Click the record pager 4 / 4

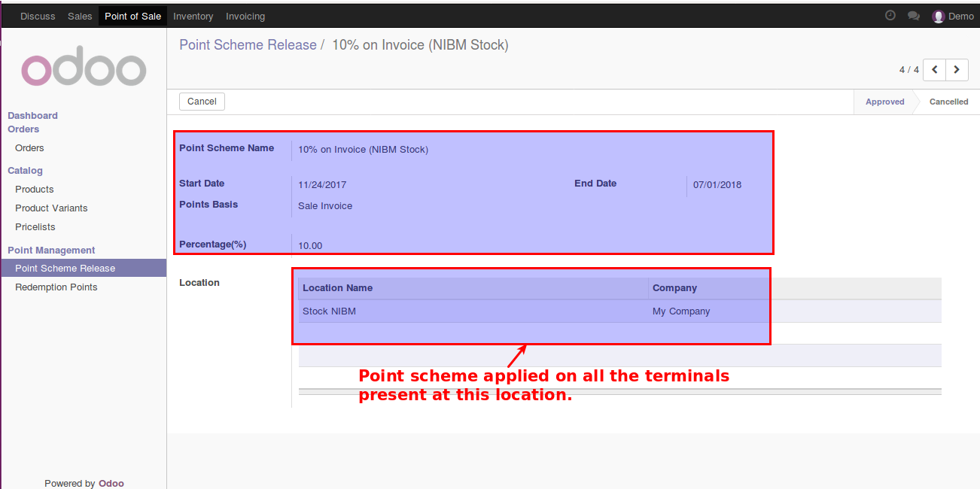coord(909,70)
